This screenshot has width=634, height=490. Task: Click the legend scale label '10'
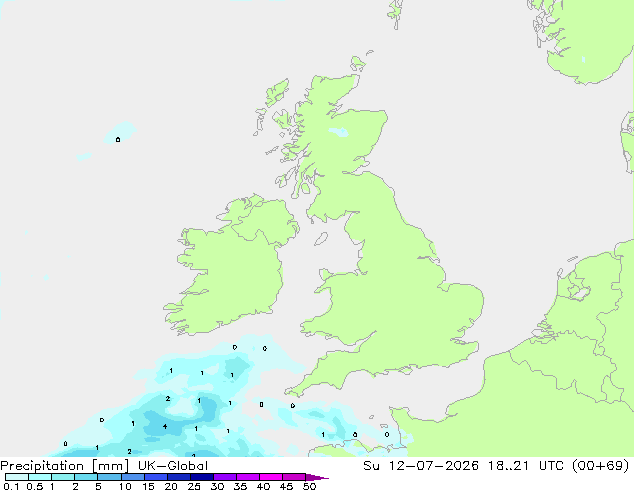pos(125,486)
